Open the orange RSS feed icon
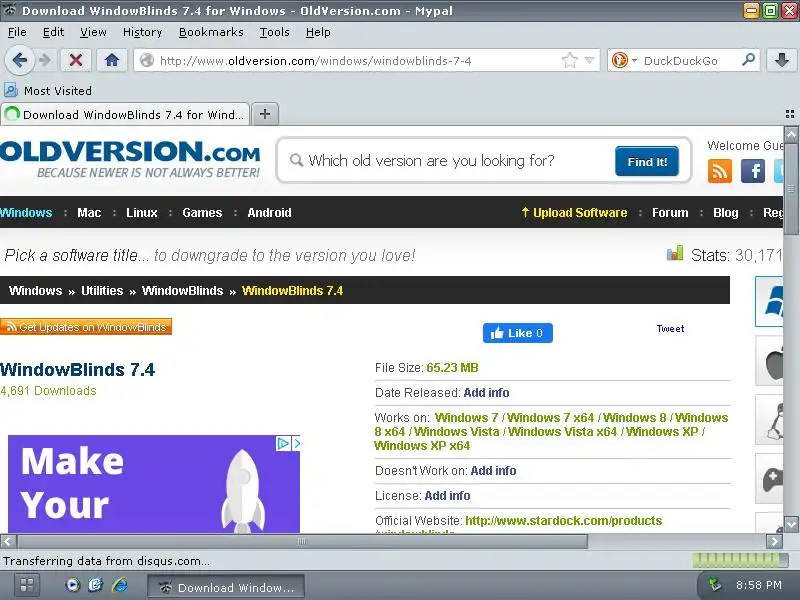This screenshot has width=800, height=600. click(720, 170)
